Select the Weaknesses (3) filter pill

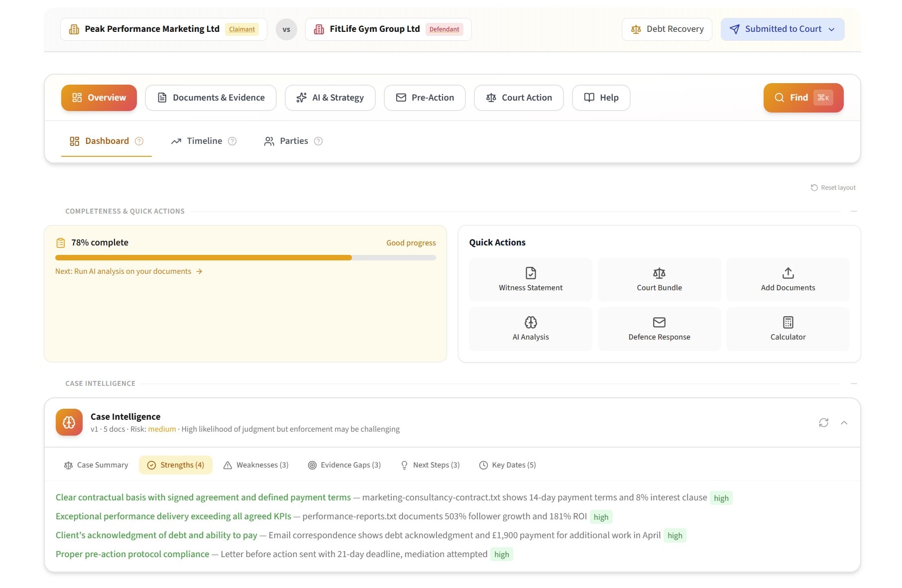pyautogui.click(x=256, y=465)
